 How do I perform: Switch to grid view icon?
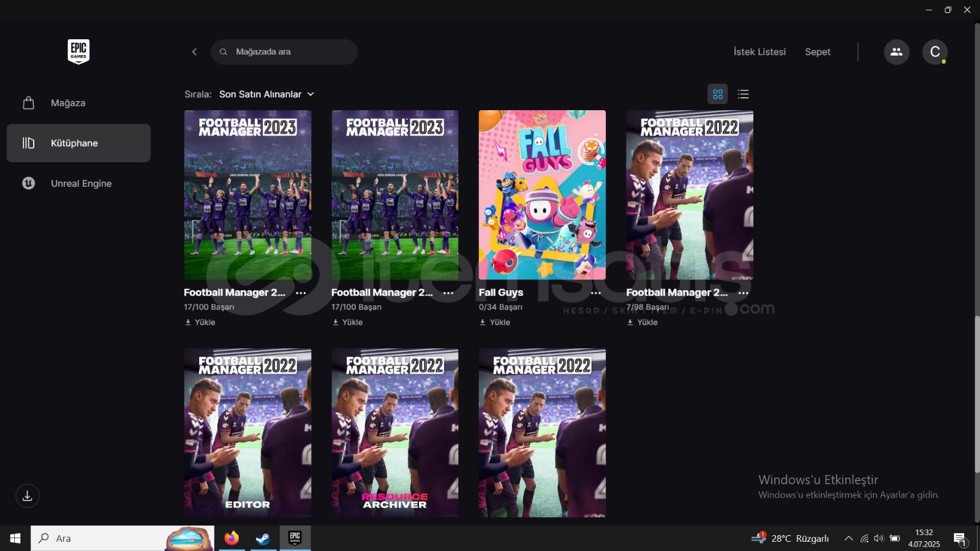(x=718, y=94)
